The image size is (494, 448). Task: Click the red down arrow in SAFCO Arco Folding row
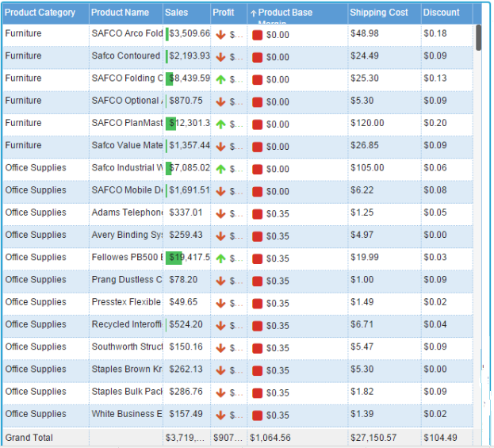tap(220, 35)
